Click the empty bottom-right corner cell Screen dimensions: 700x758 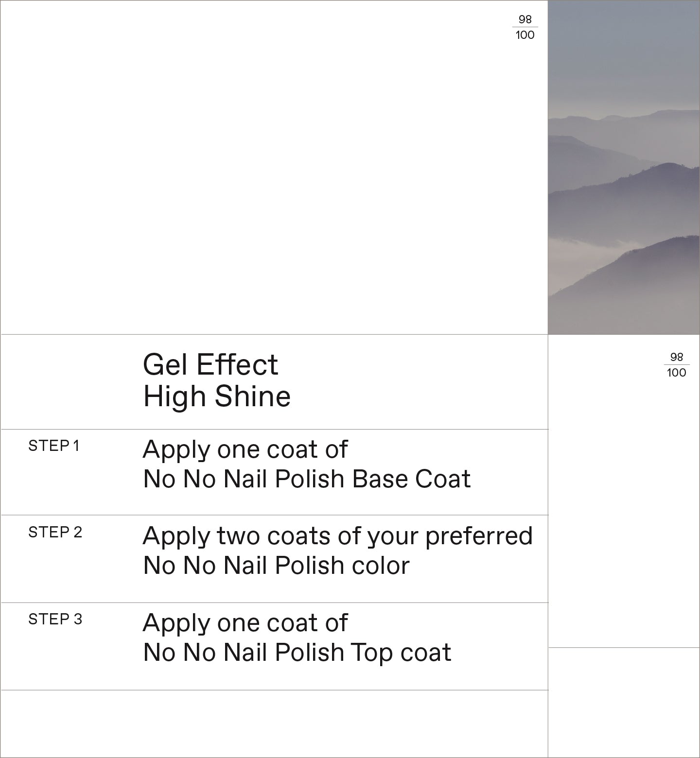point(624,702)
